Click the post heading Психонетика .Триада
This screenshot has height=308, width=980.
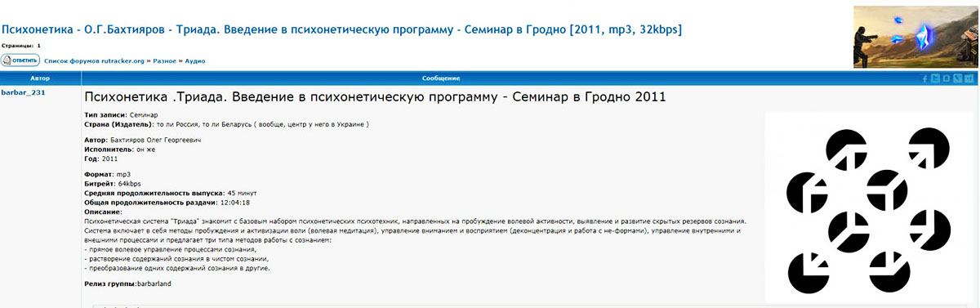pos(376,97)
